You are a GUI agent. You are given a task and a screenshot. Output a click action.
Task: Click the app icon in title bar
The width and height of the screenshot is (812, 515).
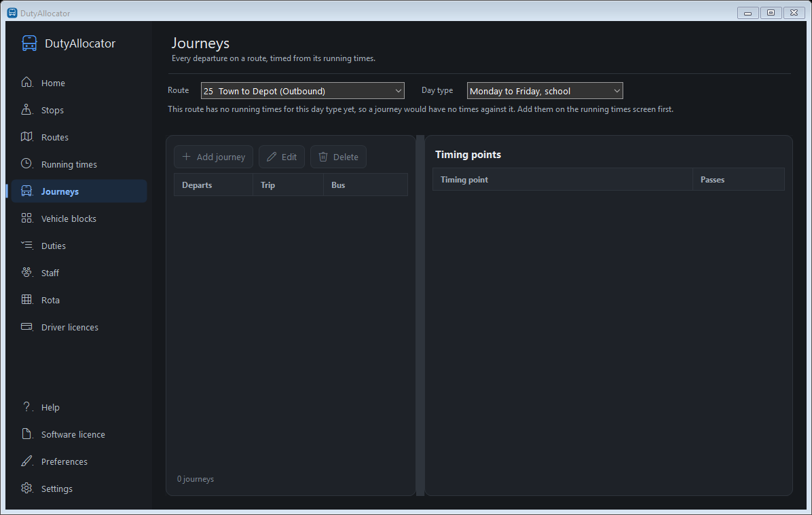point(12,12)
